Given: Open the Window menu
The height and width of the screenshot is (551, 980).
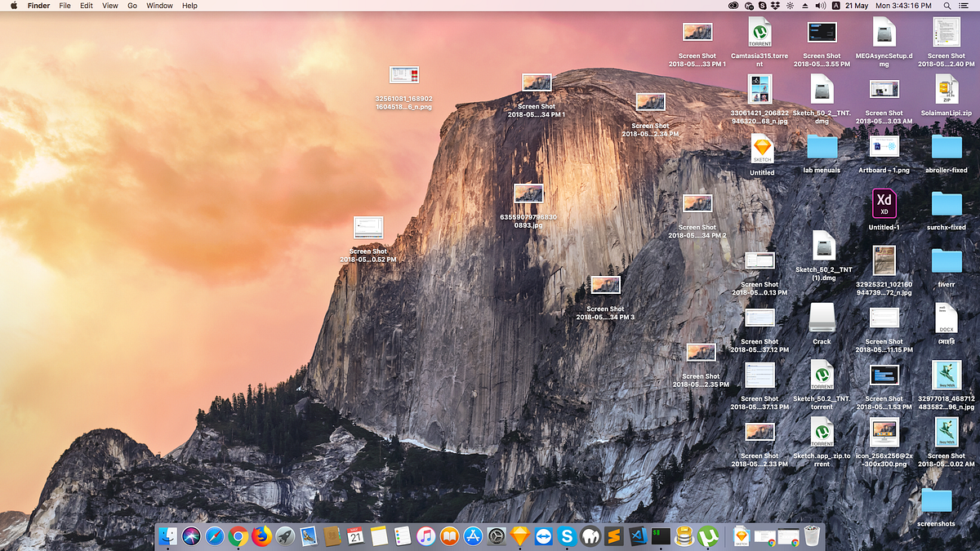Looking at the screenshot, I should coord(159,6).
